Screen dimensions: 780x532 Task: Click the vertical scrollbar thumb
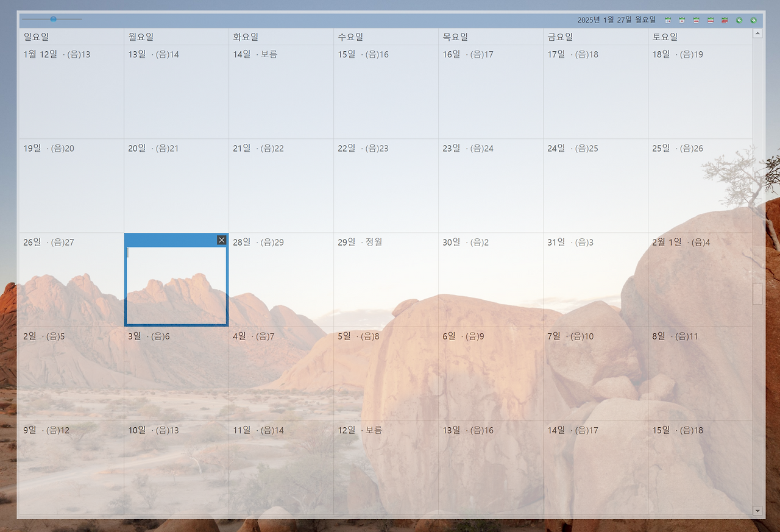coord(757,294)
